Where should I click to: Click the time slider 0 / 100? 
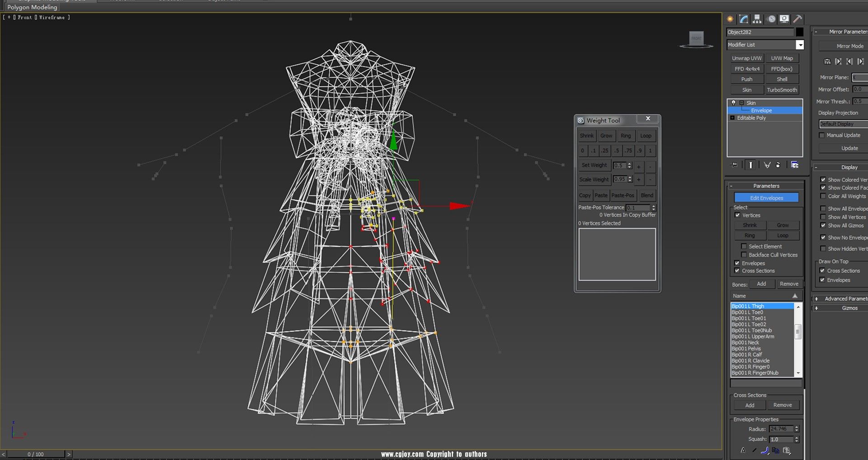coord(36,454)
